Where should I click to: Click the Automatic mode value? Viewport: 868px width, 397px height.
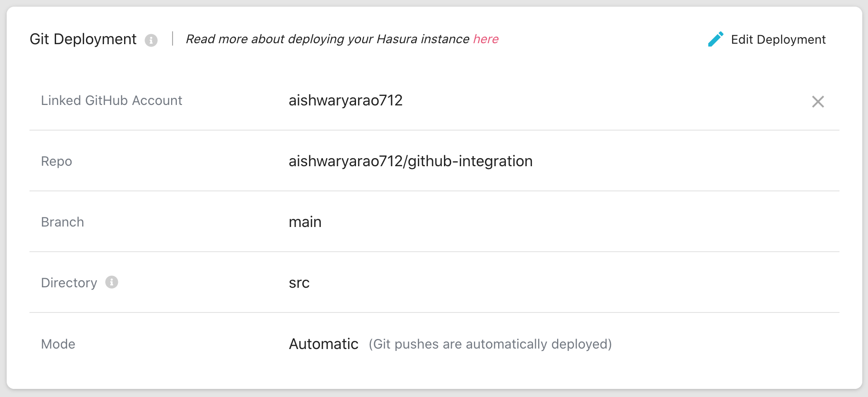323,344
